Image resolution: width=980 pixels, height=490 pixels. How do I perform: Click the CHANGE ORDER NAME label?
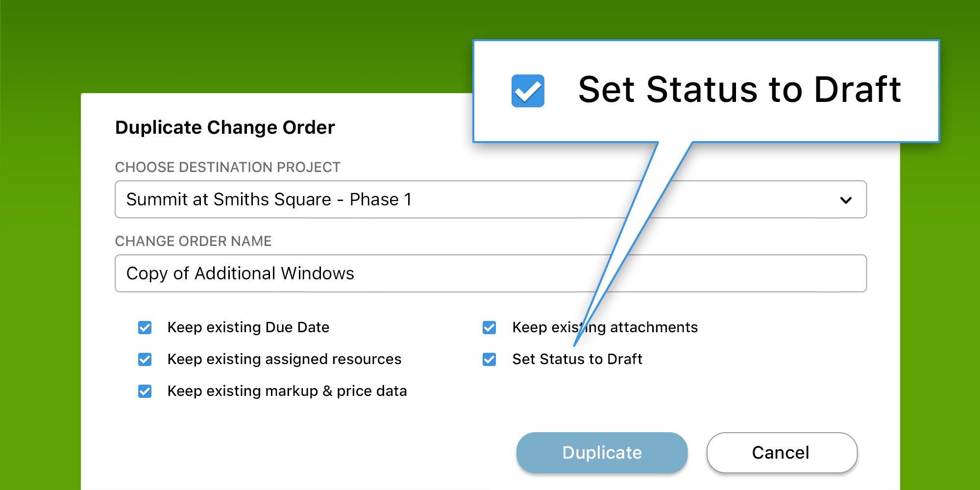[x=193, y=241]
